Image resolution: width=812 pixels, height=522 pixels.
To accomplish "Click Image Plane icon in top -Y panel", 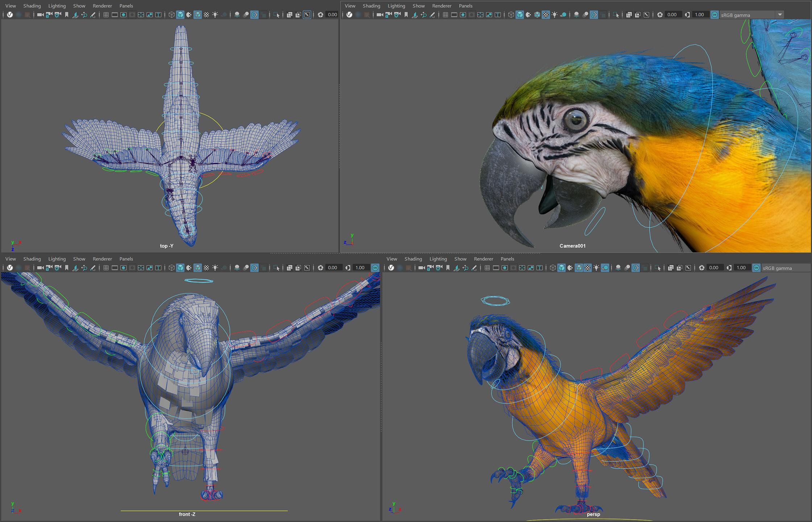I will [75, 15].
